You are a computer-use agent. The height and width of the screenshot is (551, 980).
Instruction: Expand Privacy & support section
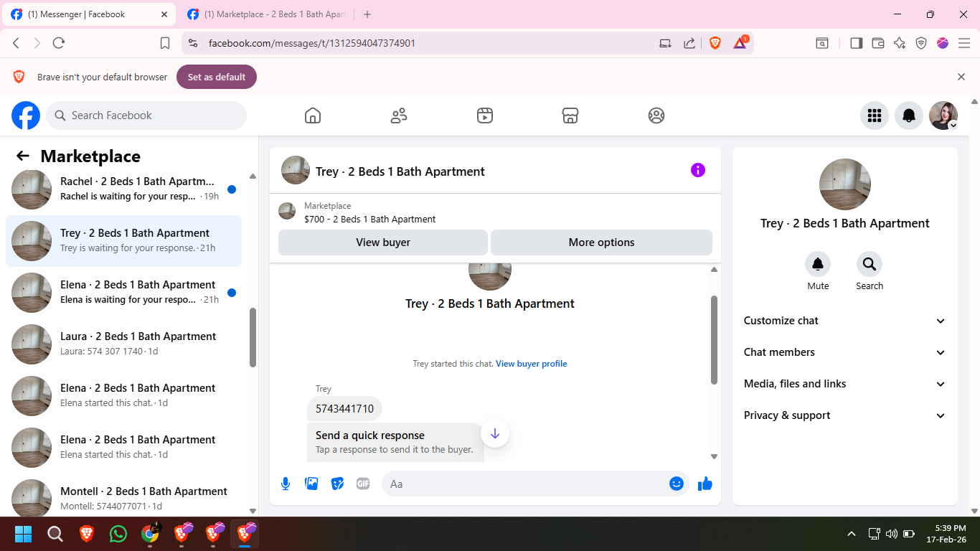(x=845, y=415)
